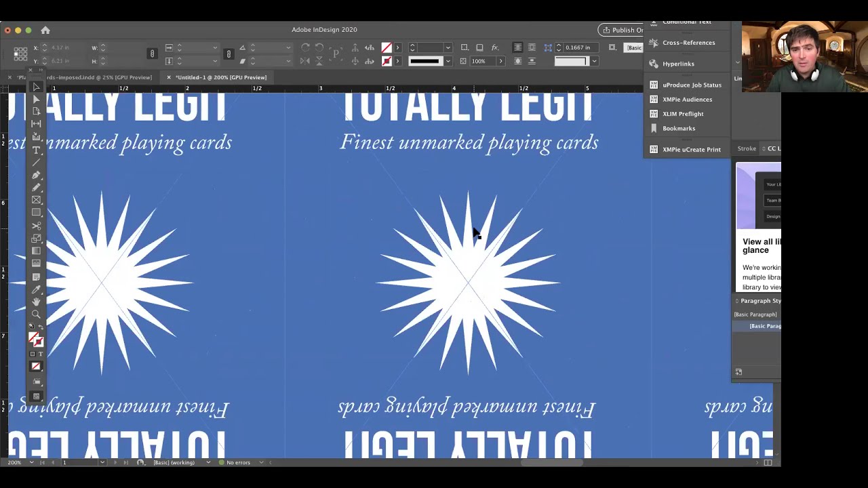Viewport: 868px width, 488px height.
Task: Select the Type tool
Action: click(36, 150)
